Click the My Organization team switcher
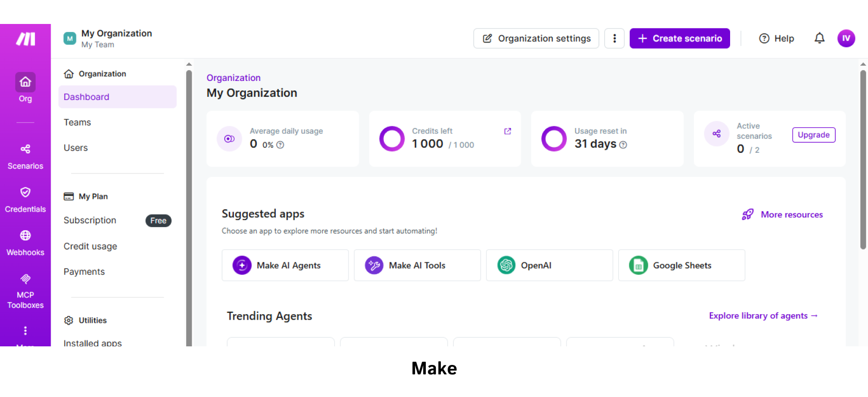 pos(108,38)
